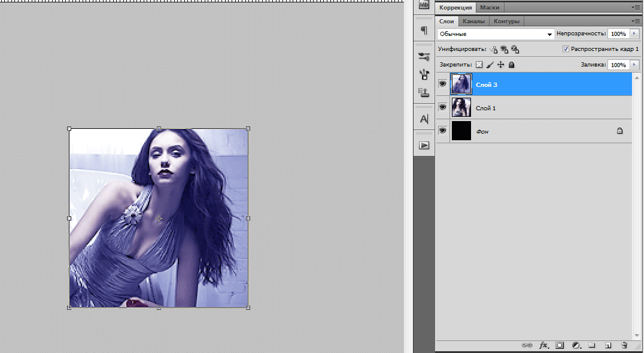Hide layer Слой 3
The height and width of the screenshot is (353, 644).
443,85
